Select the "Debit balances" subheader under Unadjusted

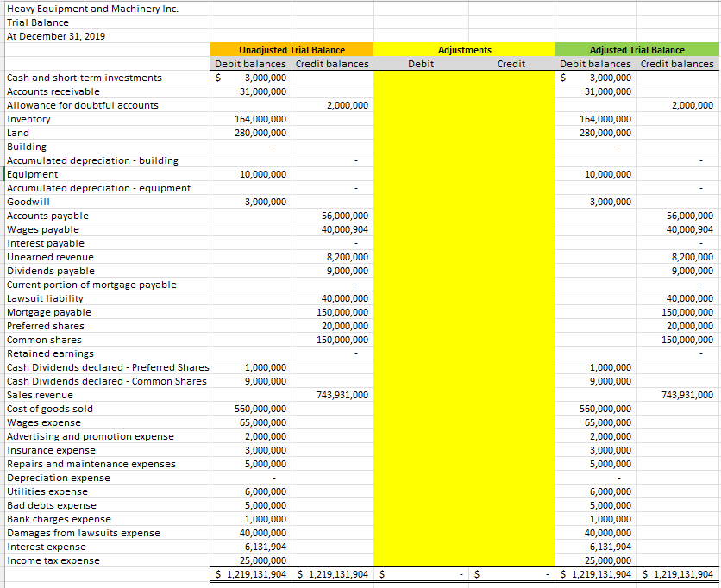(250, 63)
